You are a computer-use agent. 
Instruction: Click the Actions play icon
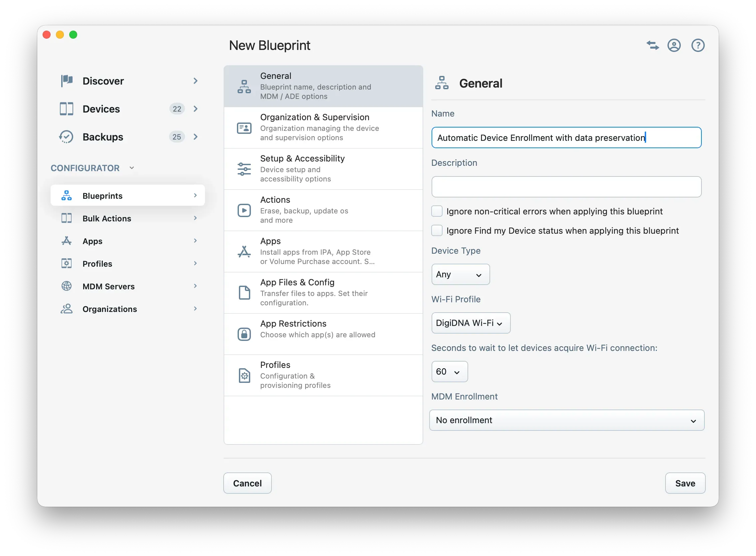[244, 210]
